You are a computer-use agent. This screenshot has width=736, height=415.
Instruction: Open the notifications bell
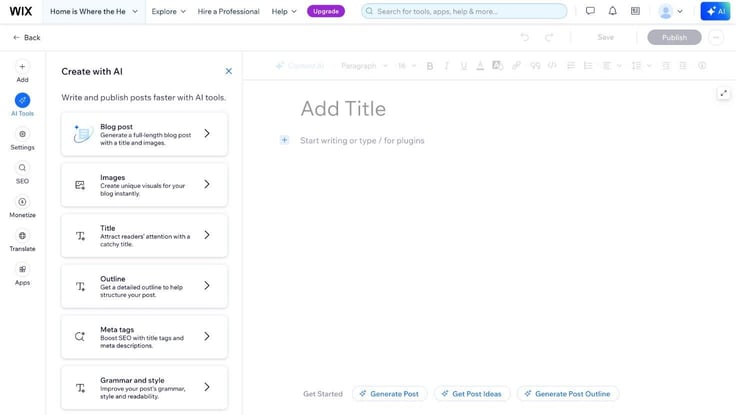click(613, 11)
